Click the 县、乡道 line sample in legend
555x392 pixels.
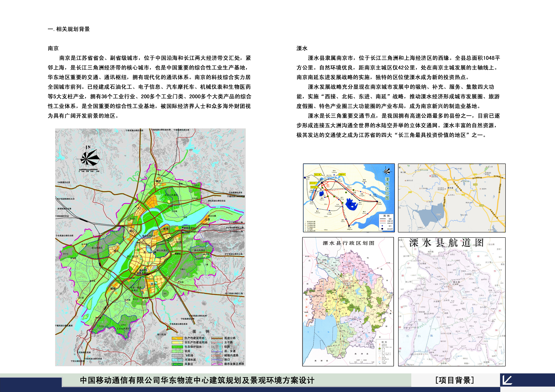click(x=217, y=351)
